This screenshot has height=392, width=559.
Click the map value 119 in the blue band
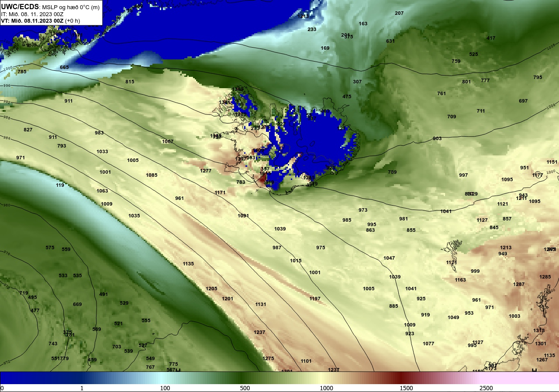tap(60, 185)
